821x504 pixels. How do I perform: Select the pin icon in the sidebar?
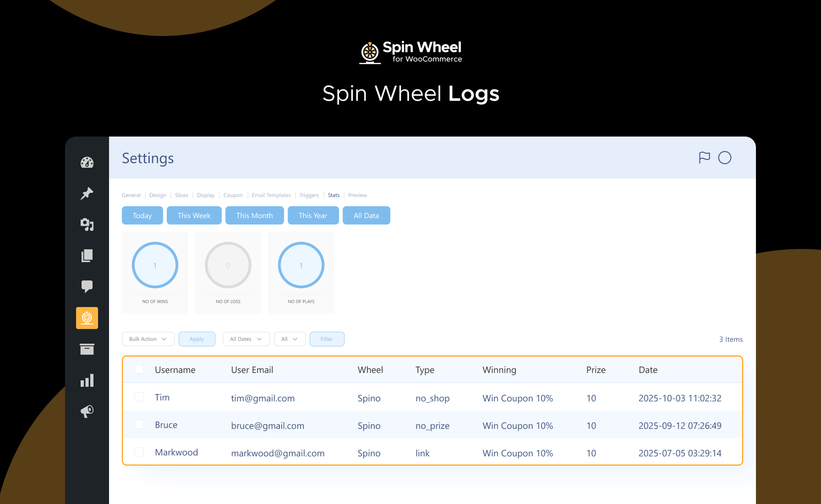point(87,193)
